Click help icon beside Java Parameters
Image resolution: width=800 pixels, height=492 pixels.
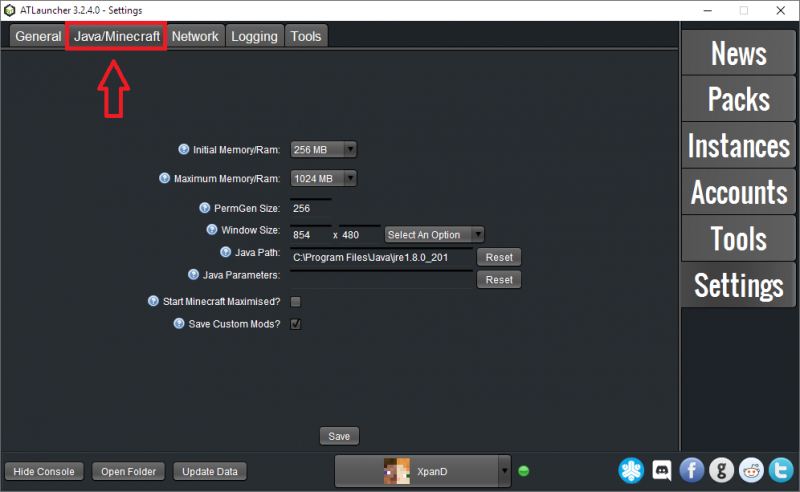point(193,275)
